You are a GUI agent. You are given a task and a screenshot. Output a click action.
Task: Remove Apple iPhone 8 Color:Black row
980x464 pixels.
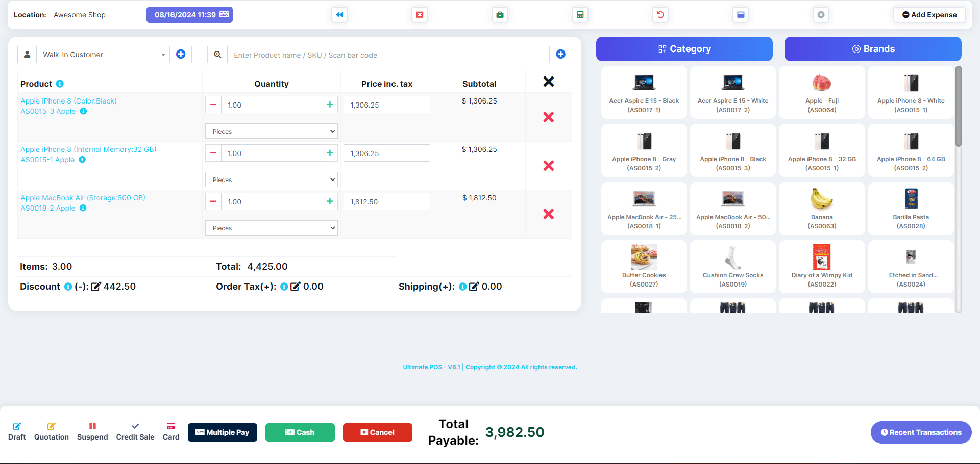pos(549,117)
